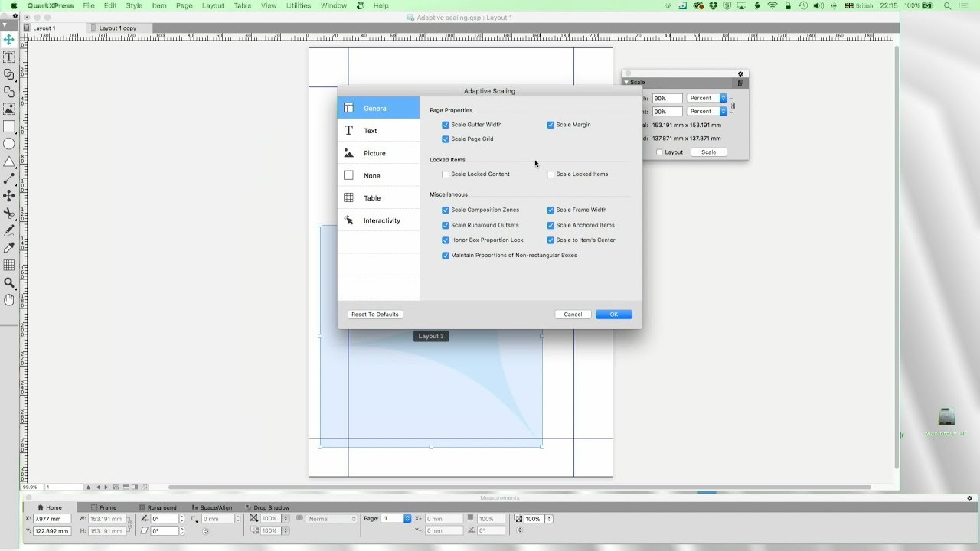The image size is (980, 551).
Task: Click Reset To Defaults button
Action: pos(375,315)
